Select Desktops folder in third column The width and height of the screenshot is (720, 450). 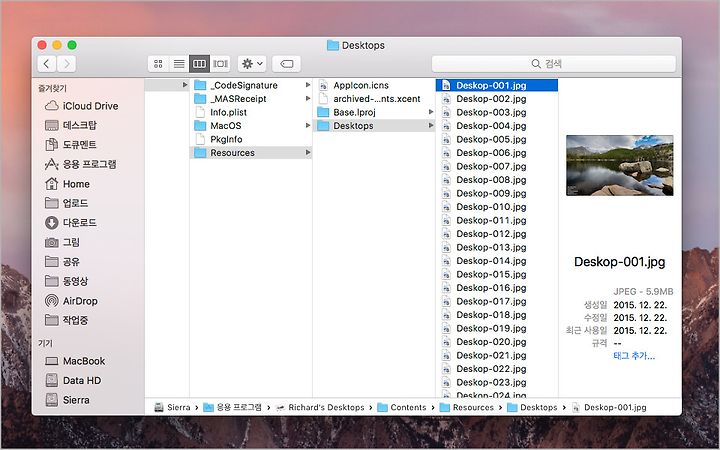374,125
